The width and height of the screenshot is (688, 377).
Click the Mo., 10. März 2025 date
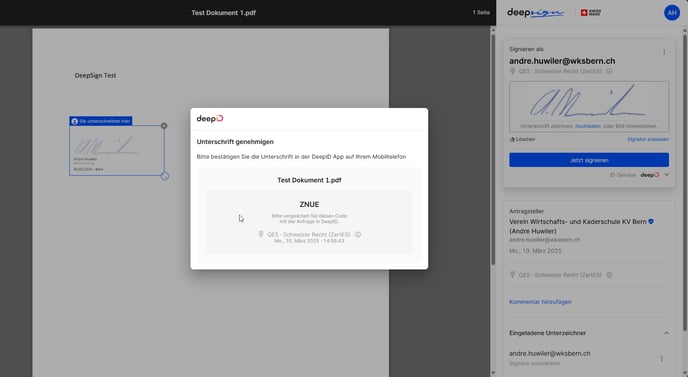tap(535, 251)
